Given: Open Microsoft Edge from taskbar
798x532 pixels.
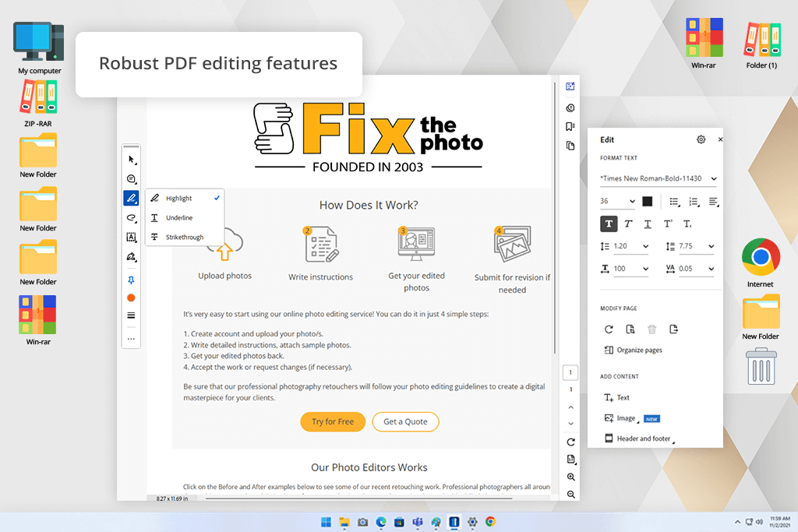Looking at the screenshot, I should pos(381,522).
